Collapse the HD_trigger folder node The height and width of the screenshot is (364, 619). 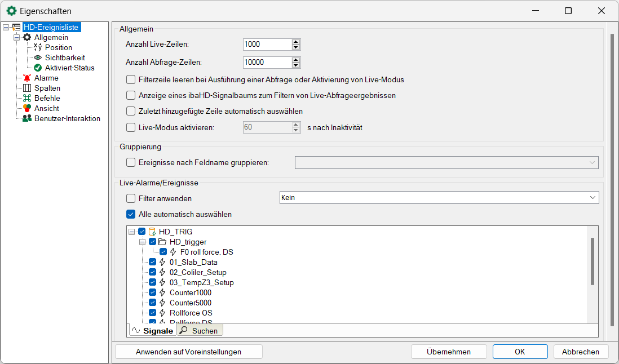143,242
